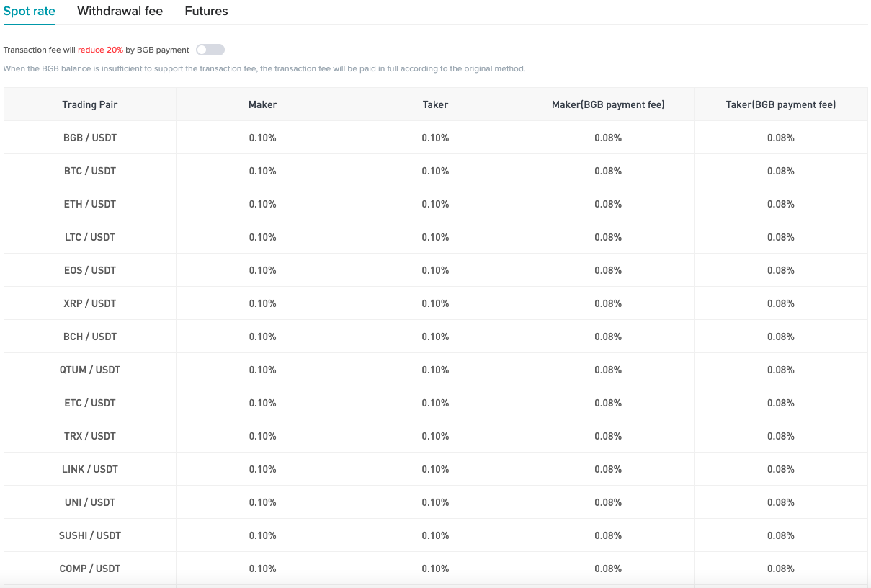
Task: Select the COMP / USDT trading pair
Action: (90, 569)
